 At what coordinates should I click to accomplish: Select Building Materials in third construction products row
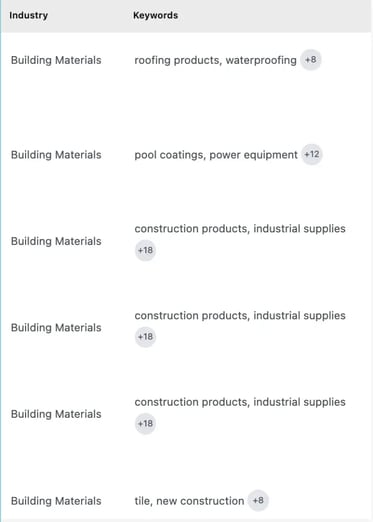click(x=56, y=414)
